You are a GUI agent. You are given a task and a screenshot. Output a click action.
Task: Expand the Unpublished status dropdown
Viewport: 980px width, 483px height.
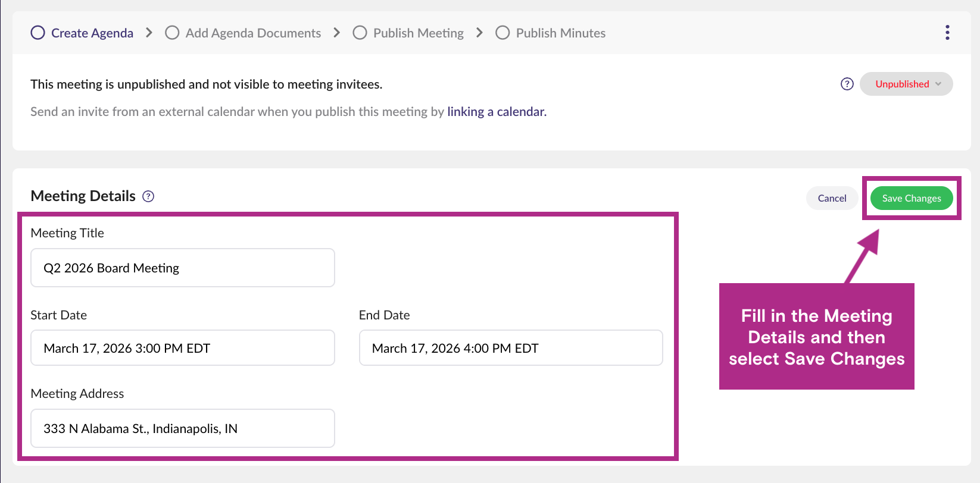coord(906,84)
